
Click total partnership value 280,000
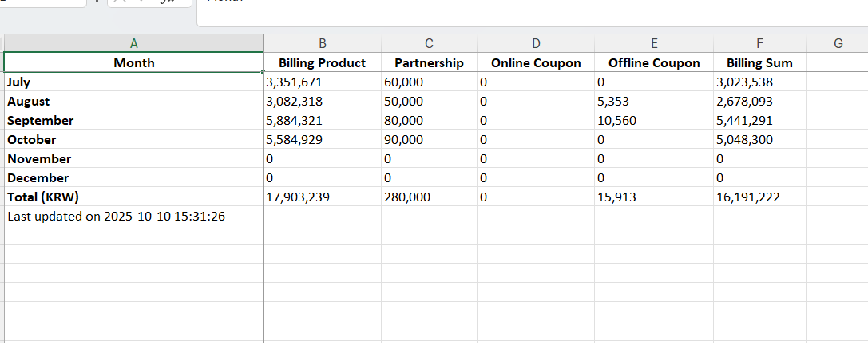click(x=429, y=197)
